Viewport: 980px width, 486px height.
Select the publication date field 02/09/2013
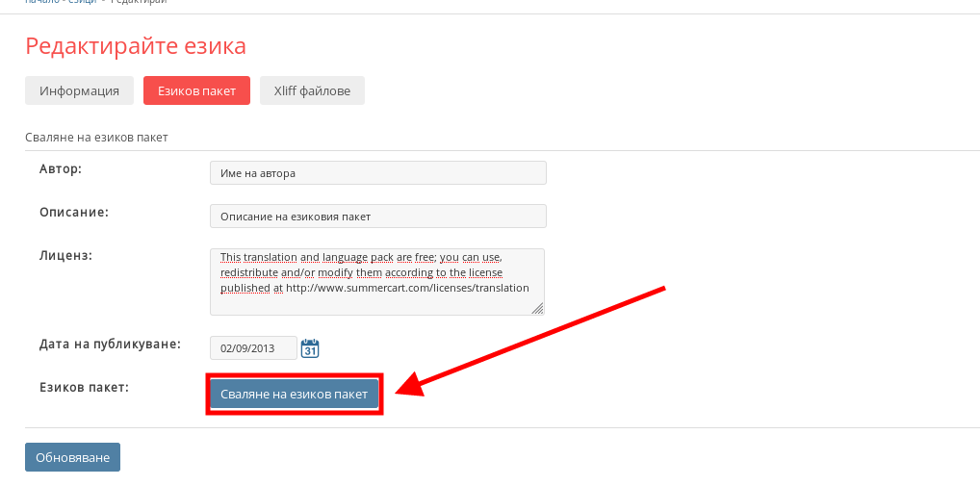click(252, 348)
